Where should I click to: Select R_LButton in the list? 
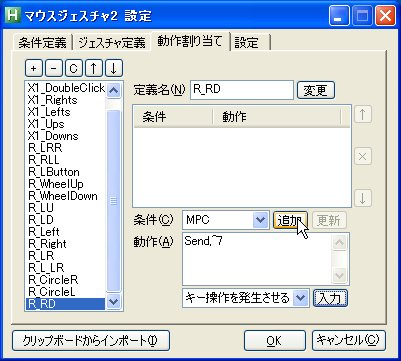coord(66,172)
